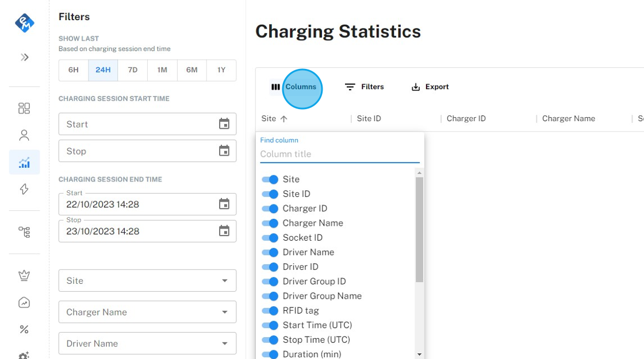Viewport: 644px width, 359px height.
Task: Toggle off the Site ID column
Action: click(x=270, y=194)
